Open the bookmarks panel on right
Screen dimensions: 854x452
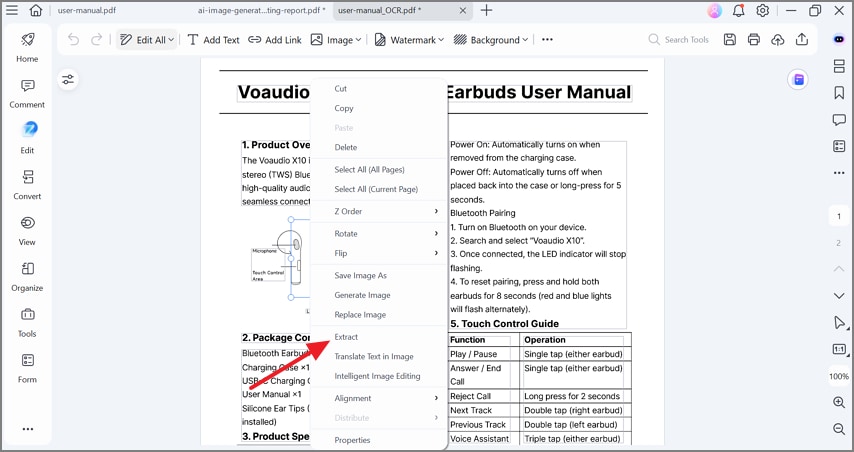point(839,93)
